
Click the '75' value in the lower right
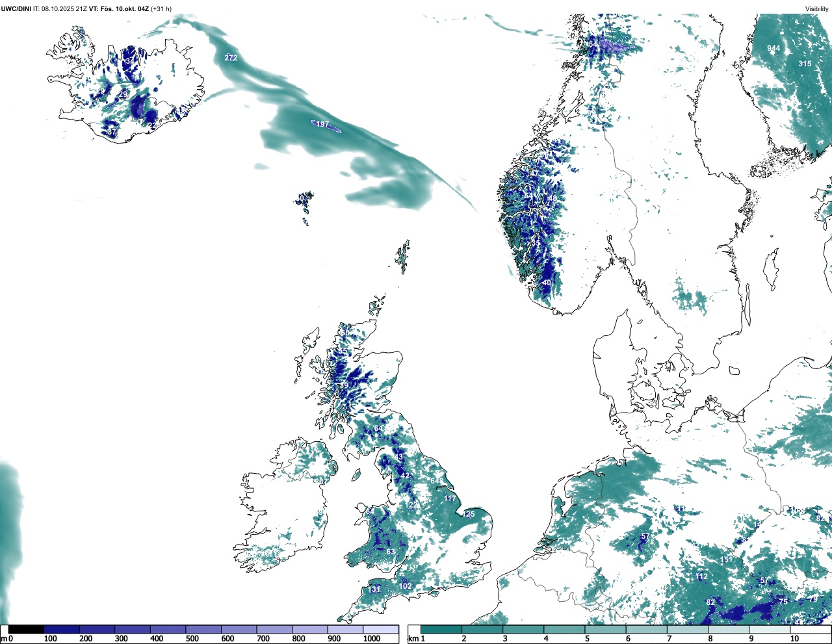coord(783,602)
